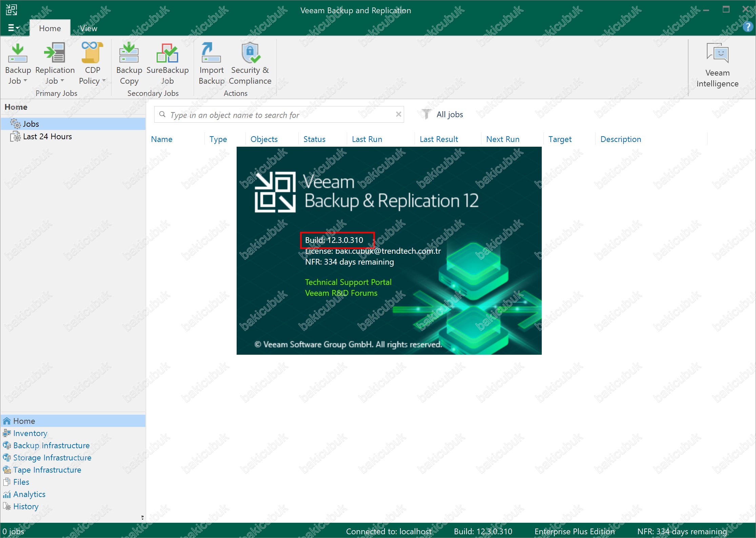The width and height of the screenshot is (756, 538).
Task: Sort by the Target column header
Action: coord(560,139)
